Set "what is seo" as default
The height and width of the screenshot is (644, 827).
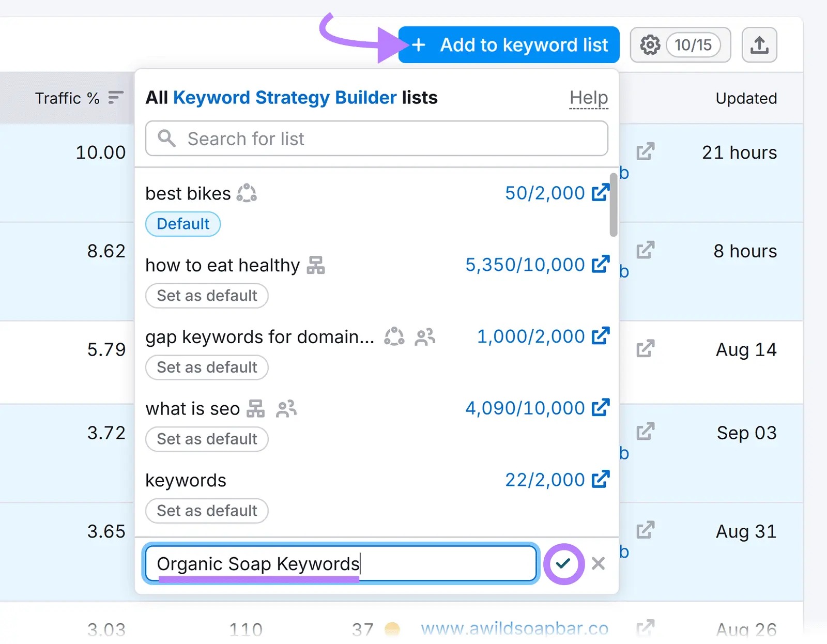[x=206, y=439]
